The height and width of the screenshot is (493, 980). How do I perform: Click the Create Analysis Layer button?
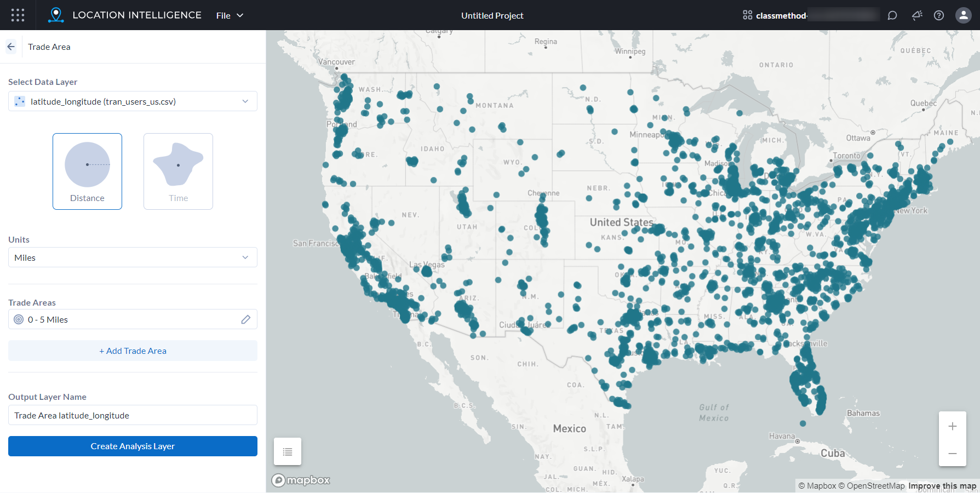[132, 446]
